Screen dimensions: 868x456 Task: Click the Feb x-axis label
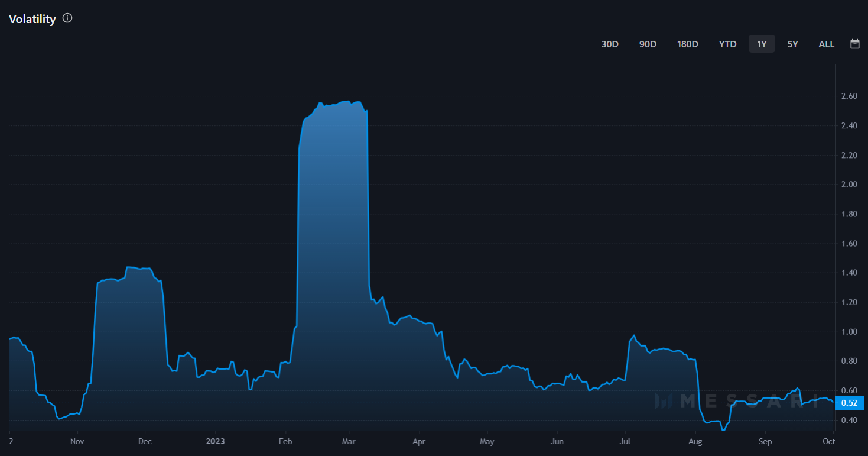[x=286, y=441]
